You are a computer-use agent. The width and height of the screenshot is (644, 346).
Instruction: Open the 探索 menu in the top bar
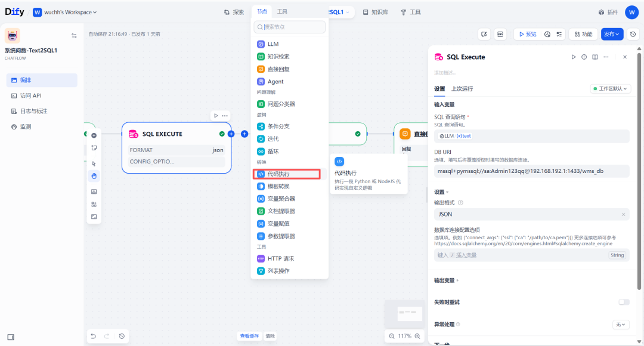pos(234,13)
